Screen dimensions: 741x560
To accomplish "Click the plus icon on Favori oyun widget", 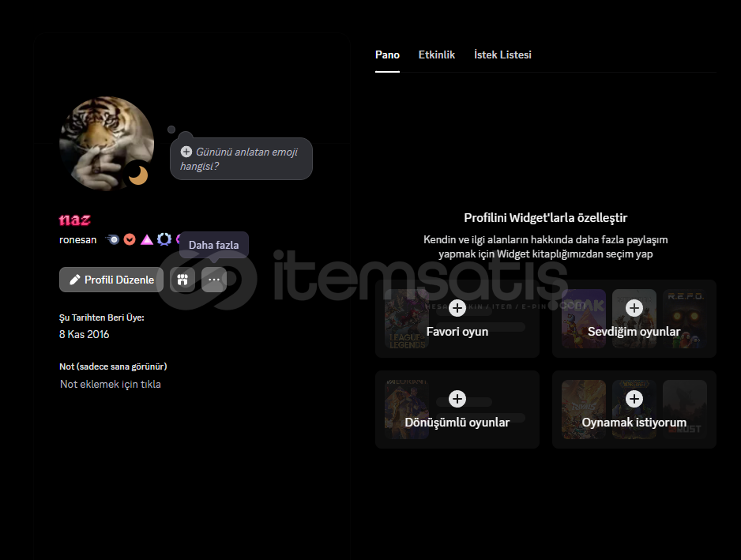I will coord(457,308).
